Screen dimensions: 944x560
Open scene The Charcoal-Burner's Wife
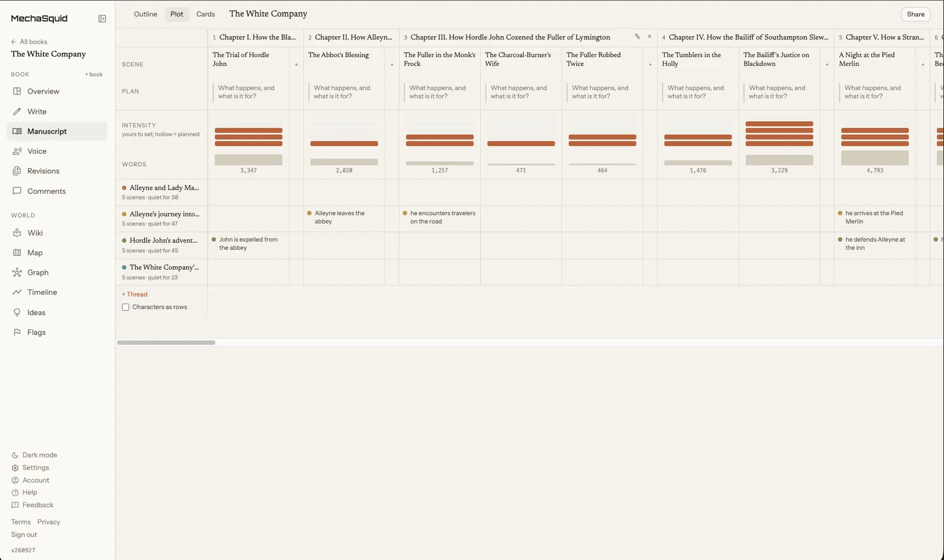click(x=518, y=59)
